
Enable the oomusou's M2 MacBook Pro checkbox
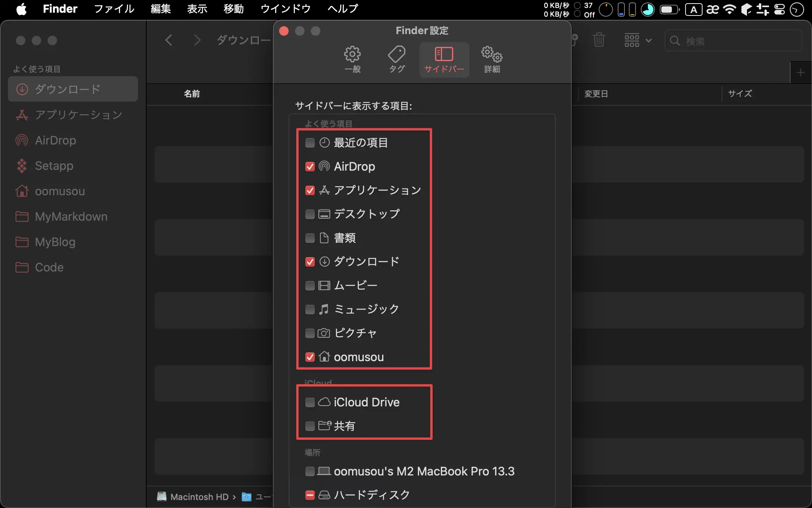point(310,471)
